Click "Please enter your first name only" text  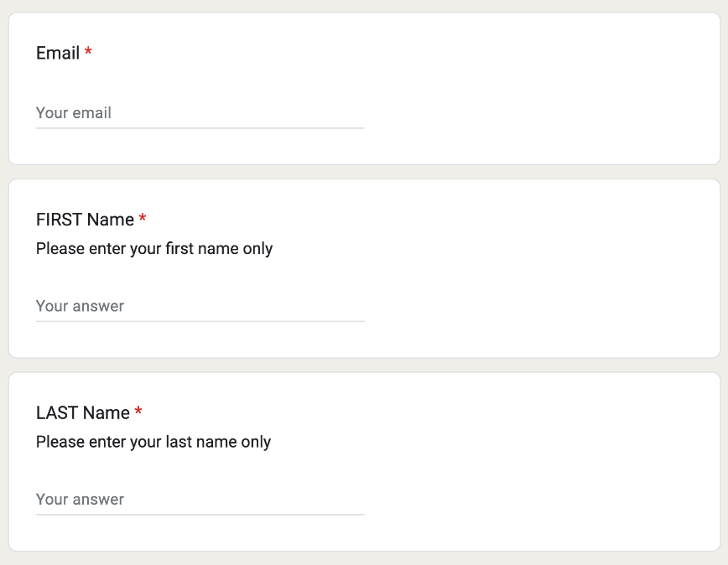(154, 249)
